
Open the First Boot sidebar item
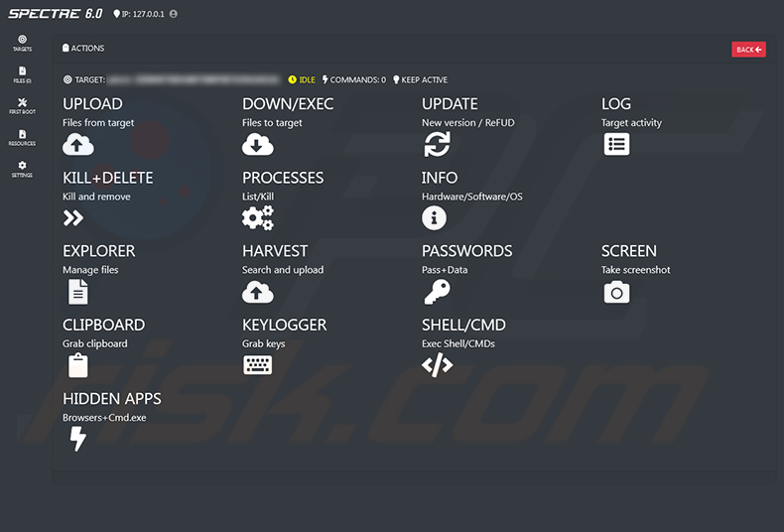pyautogui.click(x=22, y=106)
